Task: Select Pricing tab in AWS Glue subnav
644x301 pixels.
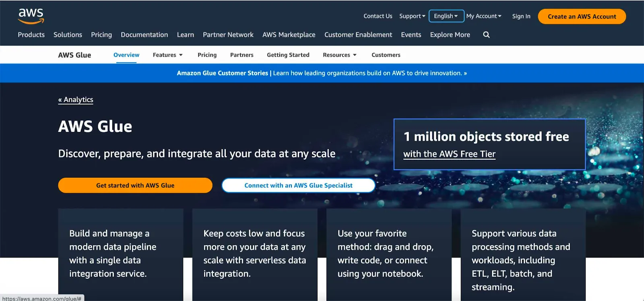Action: point(207,55)
